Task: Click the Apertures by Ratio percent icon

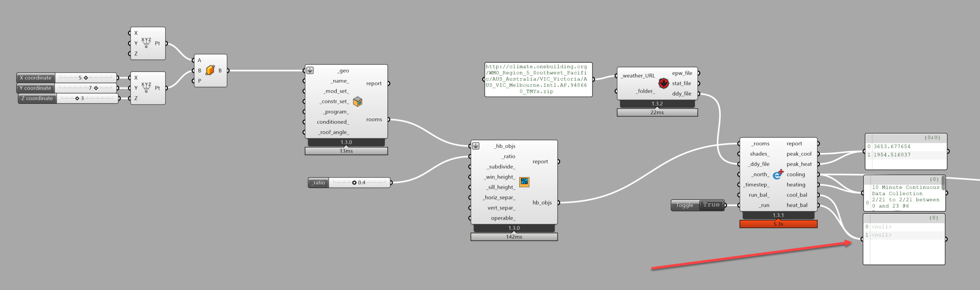Action: 524,182
